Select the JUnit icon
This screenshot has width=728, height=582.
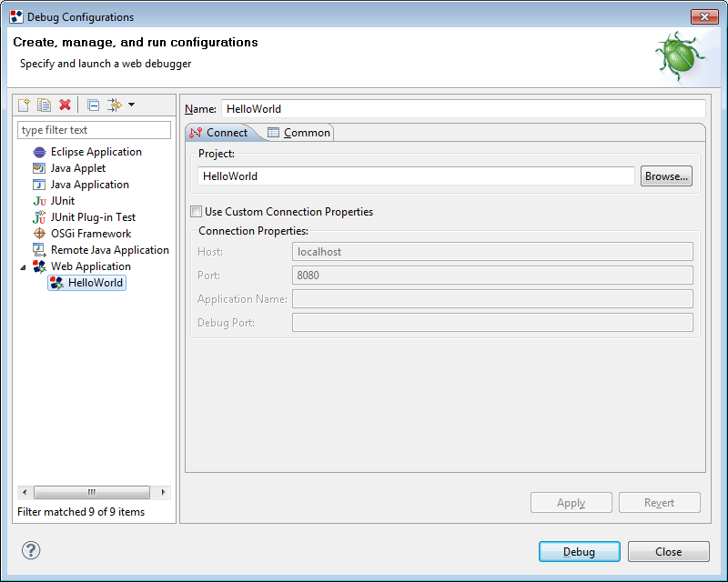coord(39,201)
